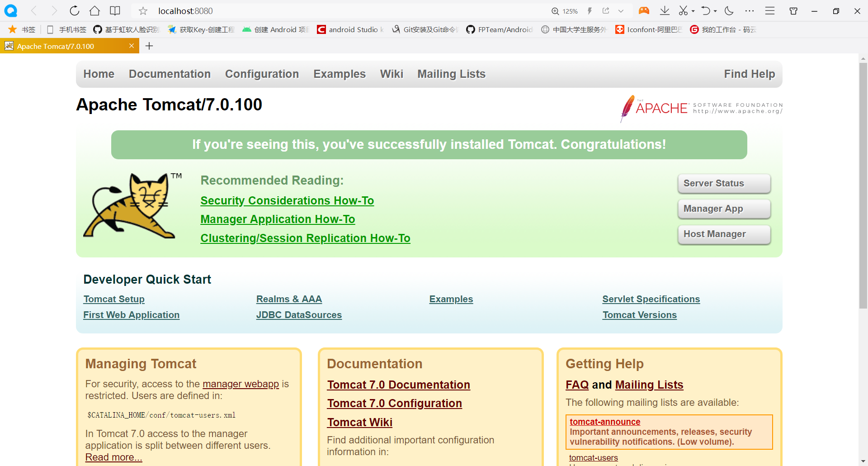Open the tomcat-announce mailing list link
Image resolution: width=868 pixels, height=466 pixels.
[605, 422]
